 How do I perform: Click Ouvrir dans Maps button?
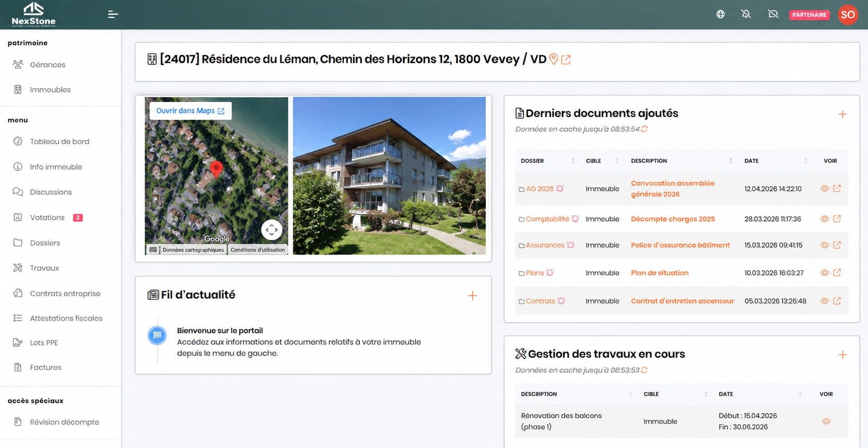(190, 111)
